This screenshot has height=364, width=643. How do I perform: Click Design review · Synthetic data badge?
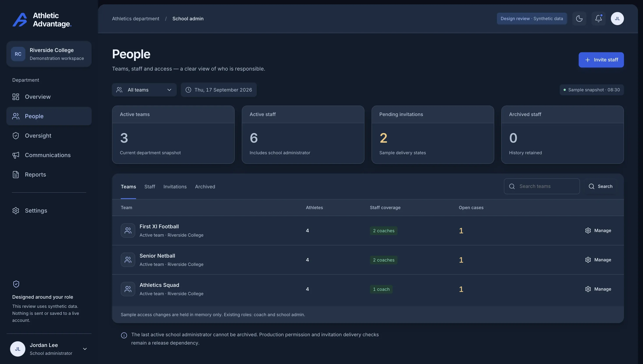point(532,19)
